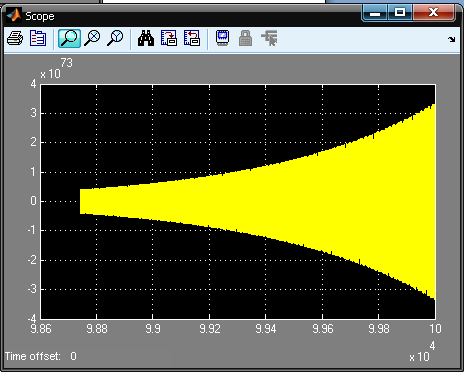Click the grayed Signal selection icon
Screen dimensions: 464x372
point(269,38)
